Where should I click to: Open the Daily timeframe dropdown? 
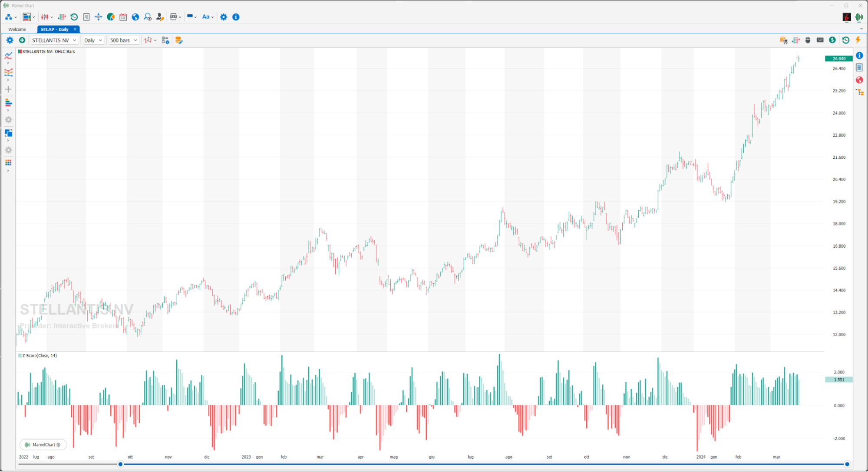pyautogui.click(x=93, y=40)
